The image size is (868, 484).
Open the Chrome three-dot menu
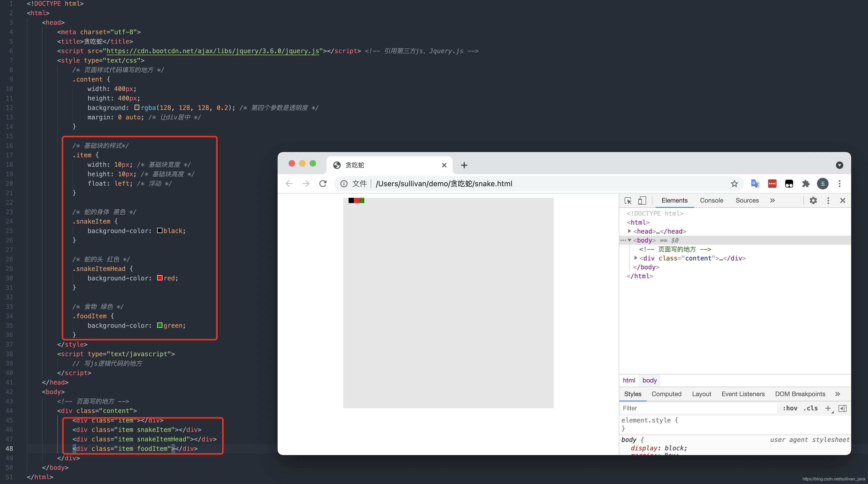[x=839, y=184]
